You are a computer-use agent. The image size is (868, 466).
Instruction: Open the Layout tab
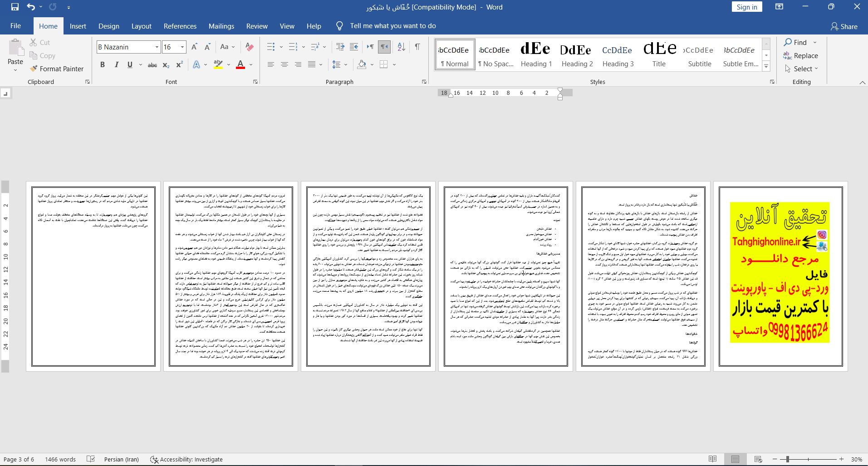[142, 26]
